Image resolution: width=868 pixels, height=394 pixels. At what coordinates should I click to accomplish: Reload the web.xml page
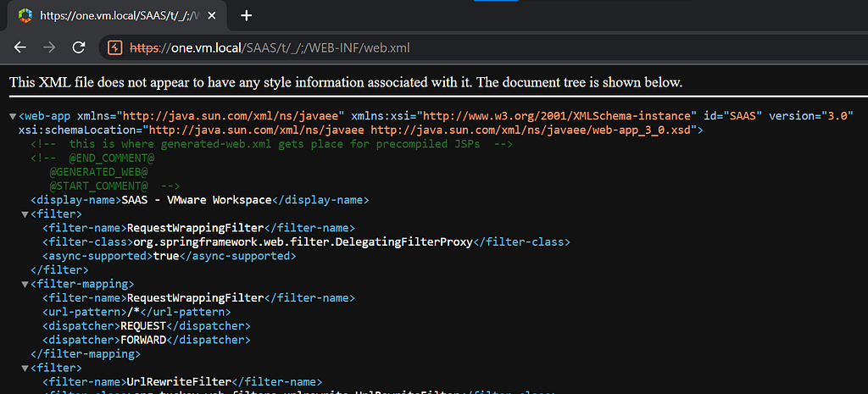79,47
